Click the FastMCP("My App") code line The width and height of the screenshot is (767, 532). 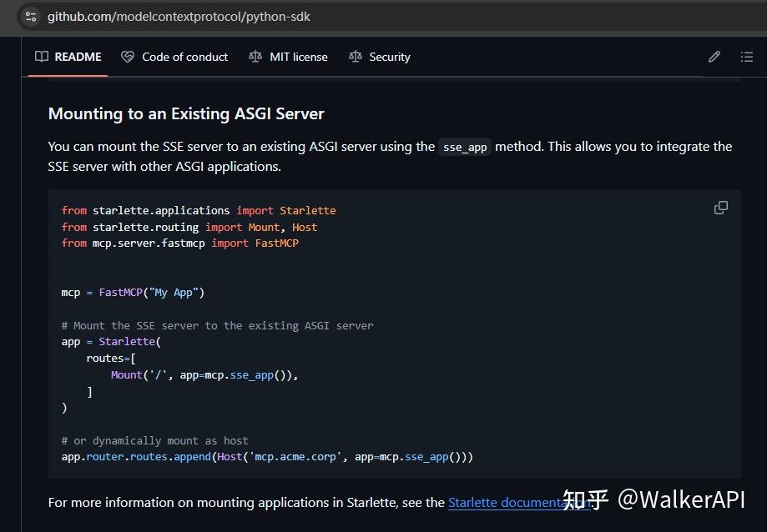[x=133, y=293]
